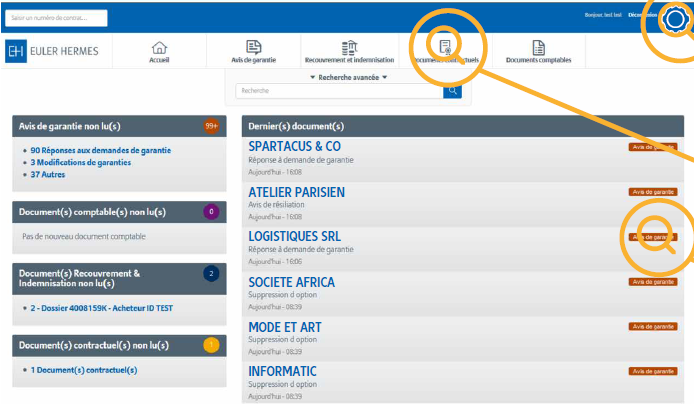Select the Accueil menu label

(x=159, y=60)
